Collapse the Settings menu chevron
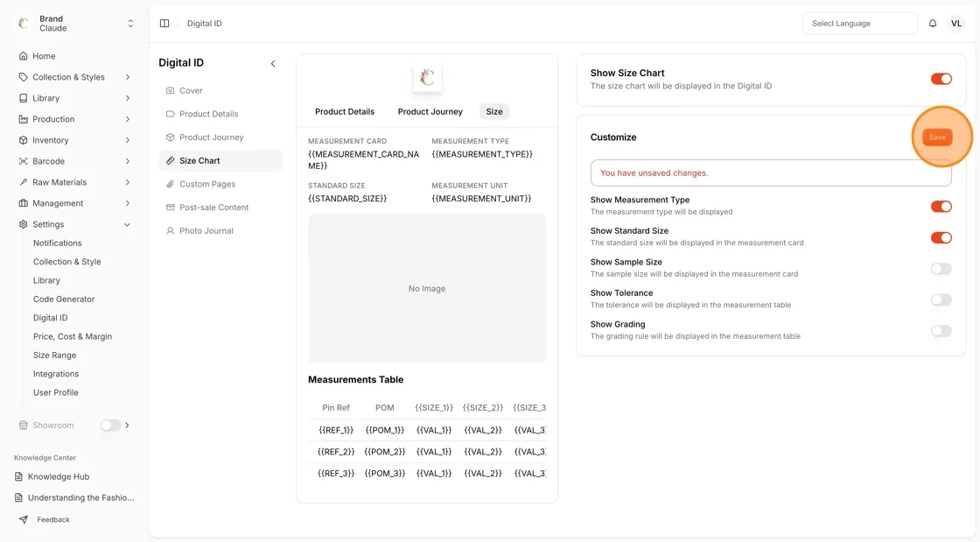Screen dimensions: 980x542 pos(128,224)
